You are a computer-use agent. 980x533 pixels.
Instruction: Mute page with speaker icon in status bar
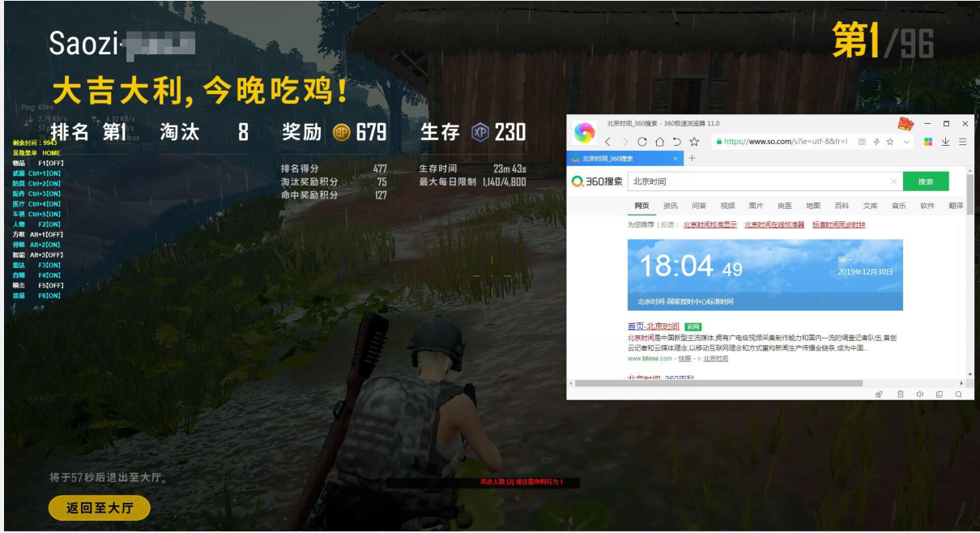coord(919,394)
